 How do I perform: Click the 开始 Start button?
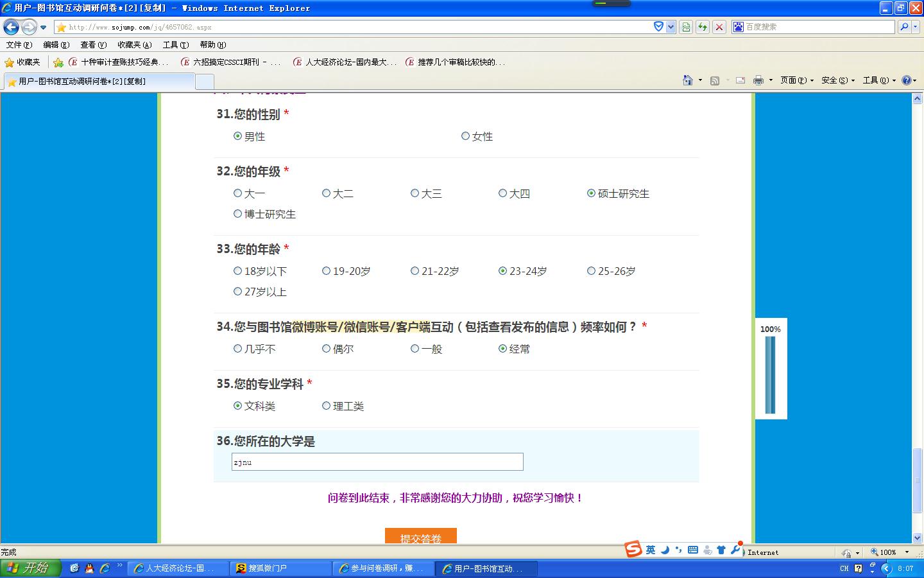pos(30,568)
